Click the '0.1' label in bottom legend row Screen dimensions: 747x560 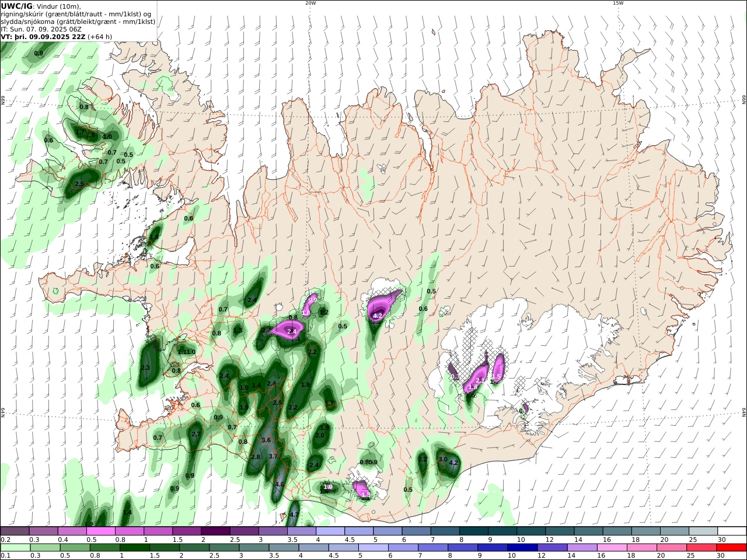(x=6, y=556)
